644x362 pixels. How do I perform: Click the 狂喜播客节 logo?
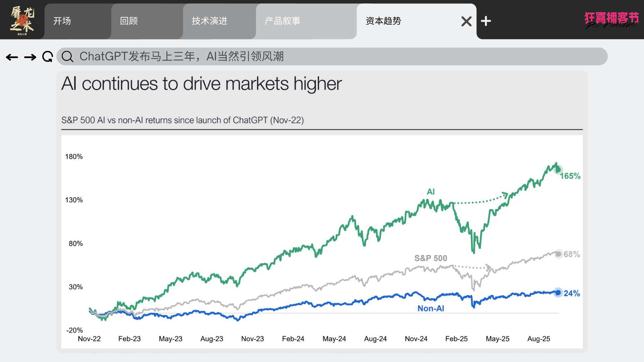[x=611, y=20]
